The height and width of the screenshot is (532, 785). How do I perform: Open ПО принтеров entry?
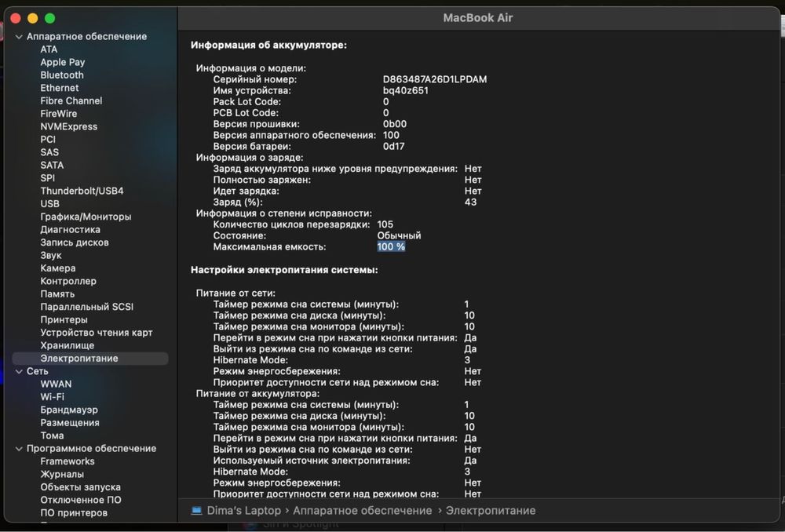click(74, 513)
